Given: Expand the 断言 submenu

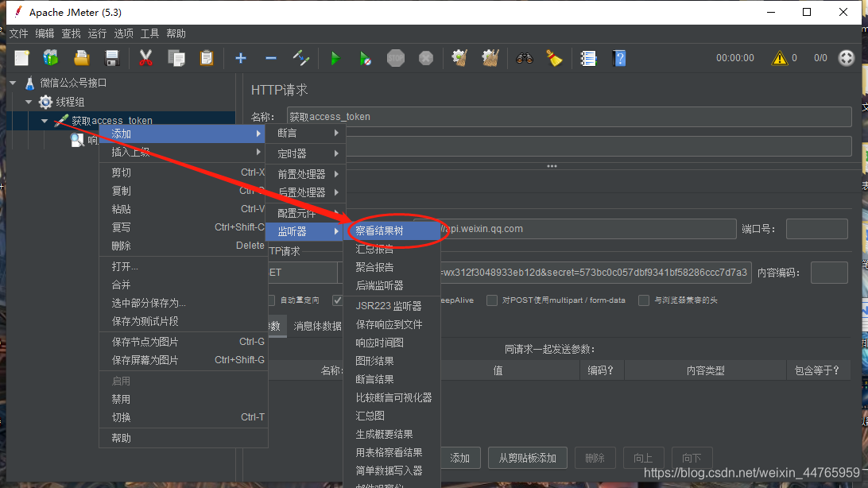Looking at the screenshot, I should 305,134.
